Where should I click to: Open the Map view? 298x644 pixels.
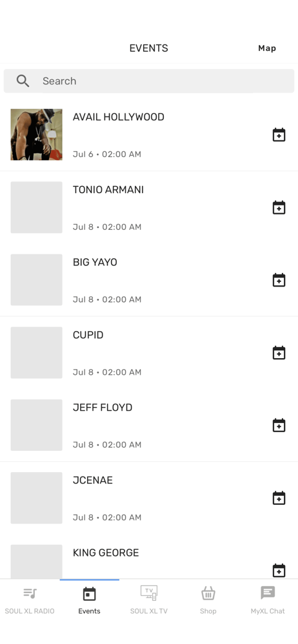point(267,48)
